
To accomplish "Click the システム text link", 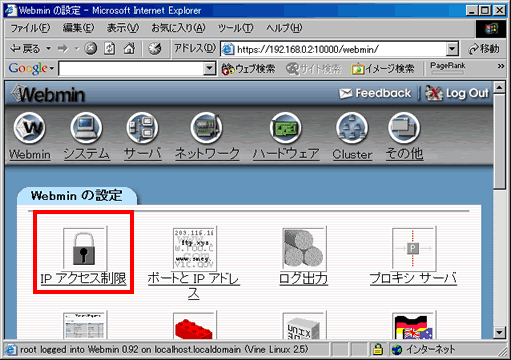I will pos(86,154).
